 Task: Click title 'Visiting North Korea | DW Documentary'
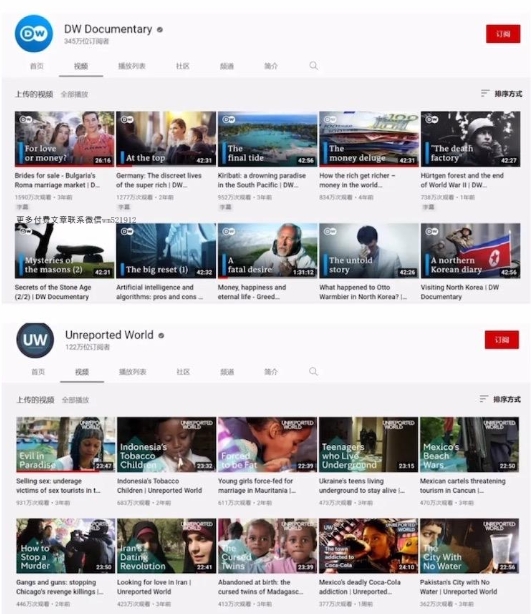tap(460, 292)
